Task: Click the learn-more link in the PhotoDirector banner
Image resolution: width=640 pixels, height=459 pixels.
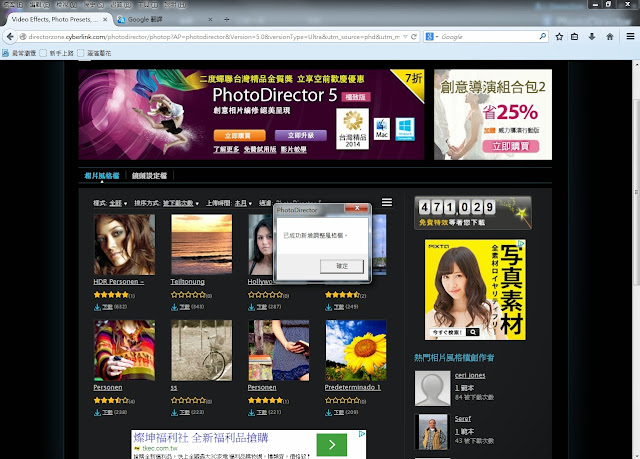Action: click(x=226, y=149)
